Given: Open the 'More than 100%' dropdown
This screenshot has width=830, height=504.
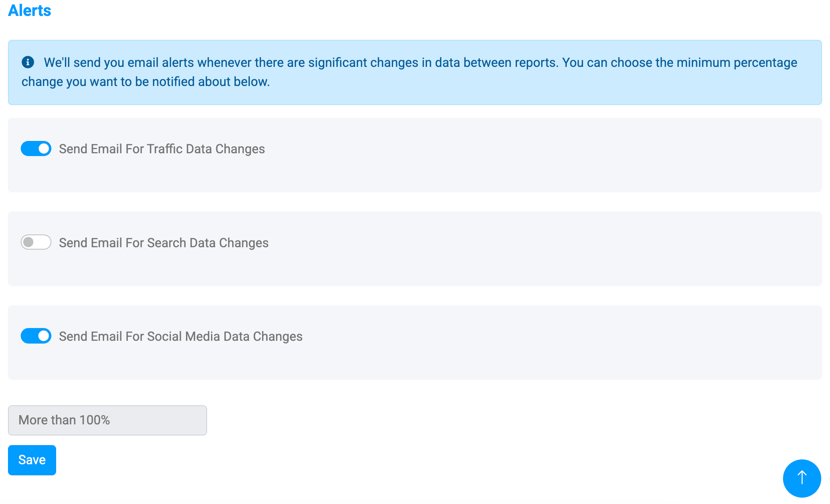Looking at the screenshot, I should pos(107,420).
